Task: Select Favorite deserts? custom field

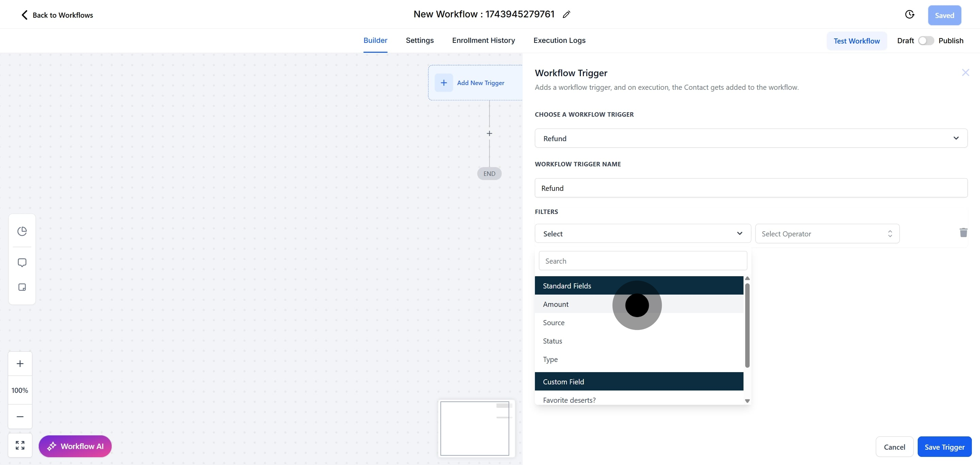Action: click(639, 399)
